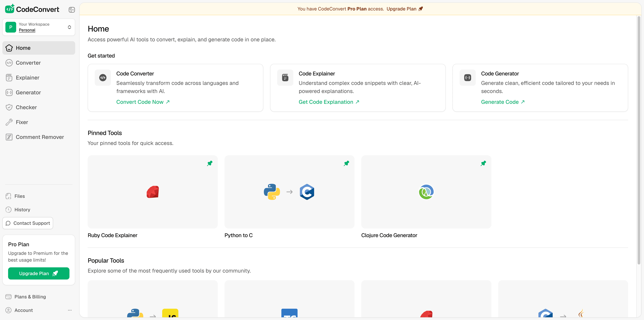644x320 pixels.
Task: Click the Checker shield icon
Action: pyautogui.click(x=9, y=107)
